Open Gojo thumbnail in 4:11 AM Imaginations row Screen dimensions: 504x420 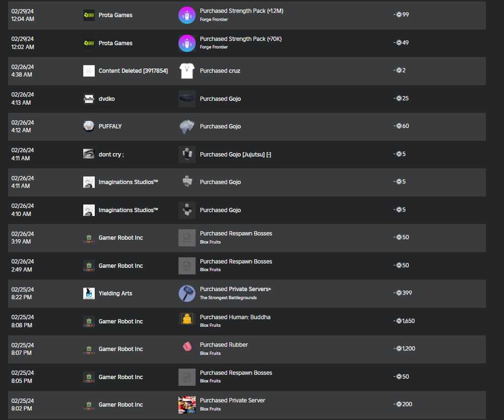(x=187, y=182)
